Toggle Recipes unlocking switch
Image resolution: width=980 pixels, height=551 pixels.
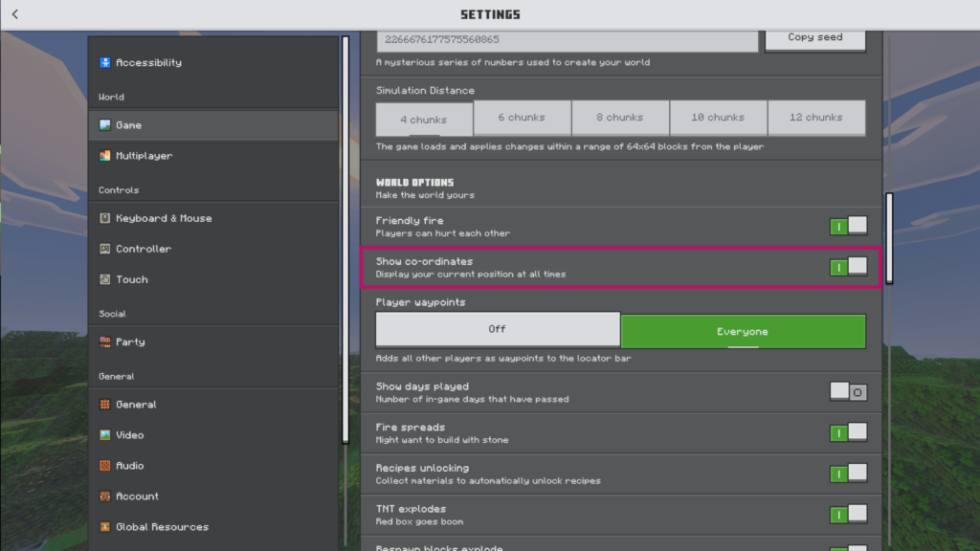(x=848, y=474)
